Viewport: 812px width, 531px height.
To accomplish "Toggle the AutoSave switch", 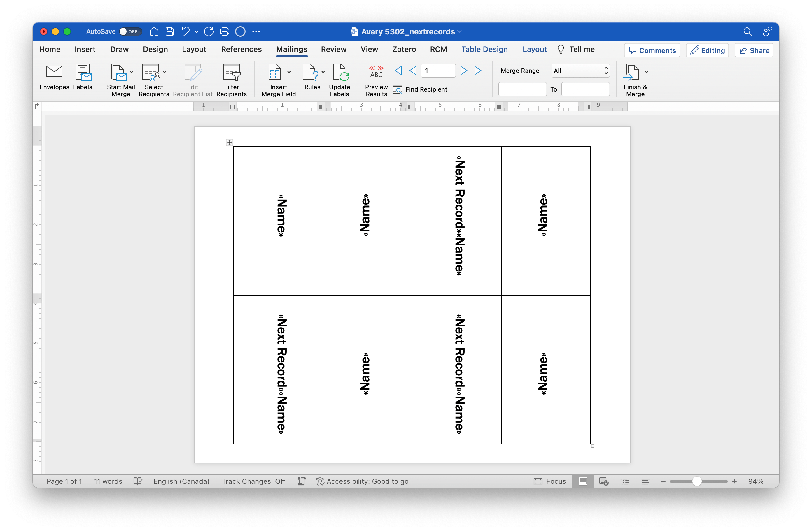I will coord(130,31).
